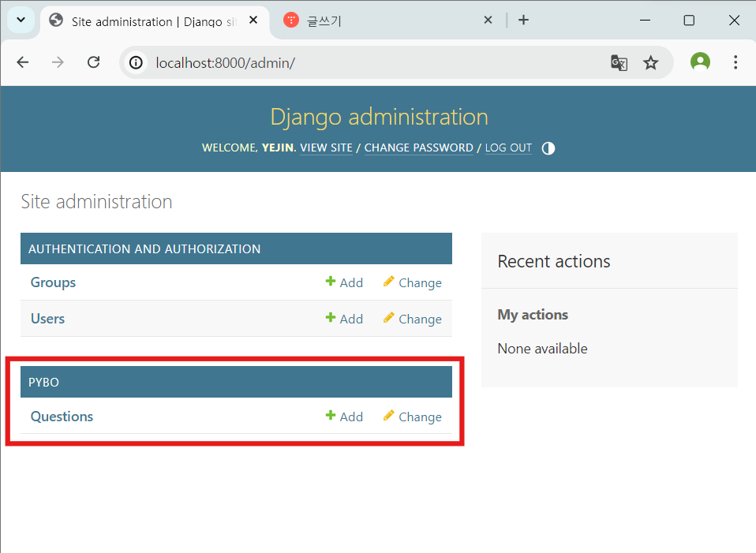
Task: Click the username YEJIN in header
Action: pos(278,148)
